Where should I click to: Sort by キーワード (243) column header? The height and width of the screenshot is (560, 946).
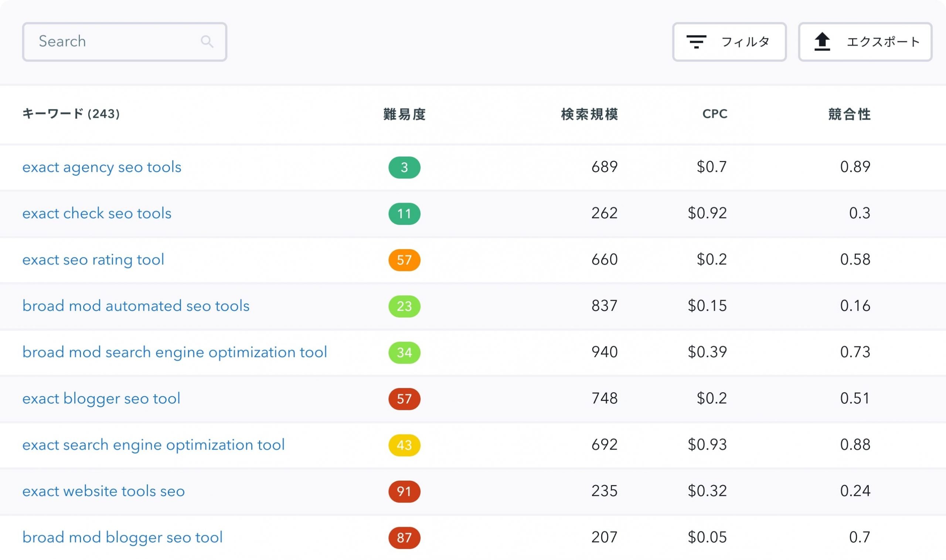pyautogui.click(x=71, y=114)
